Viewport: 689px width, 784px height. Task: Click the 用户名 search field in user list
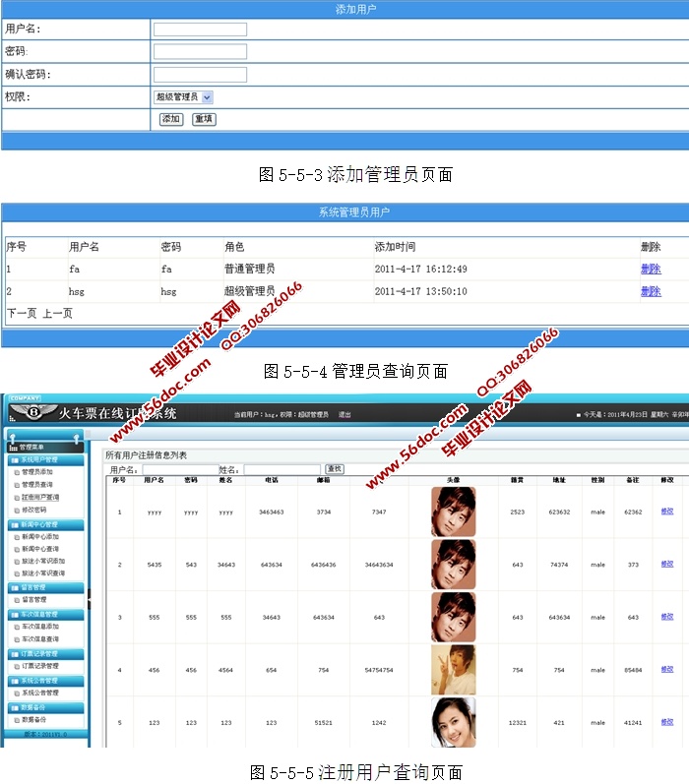tap(180, 469)
